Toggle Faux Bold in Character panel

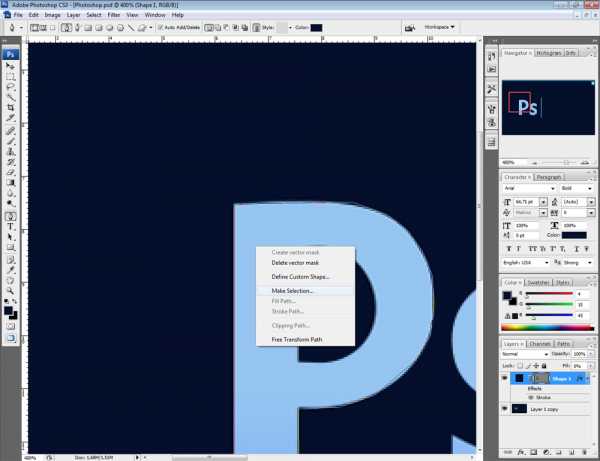tap(509, 249)
